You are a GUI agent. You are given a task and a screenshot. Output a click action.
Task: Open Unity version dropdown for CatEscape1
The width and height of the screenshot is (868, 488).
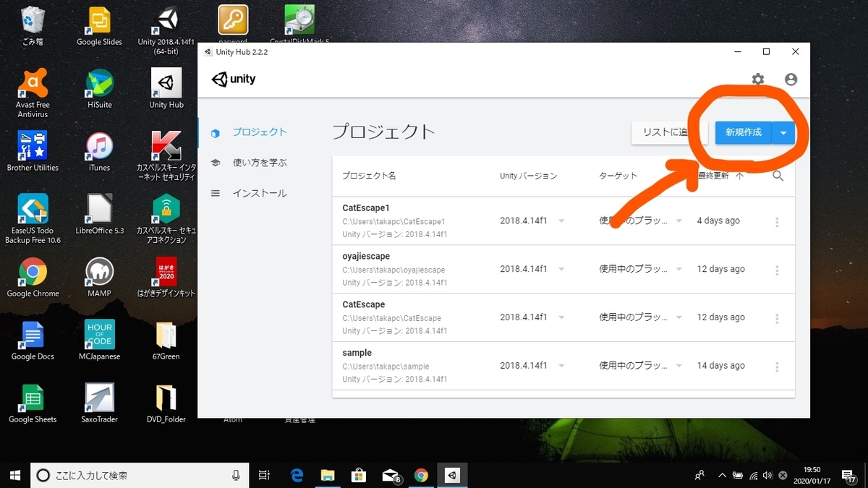tap(561, 221)
